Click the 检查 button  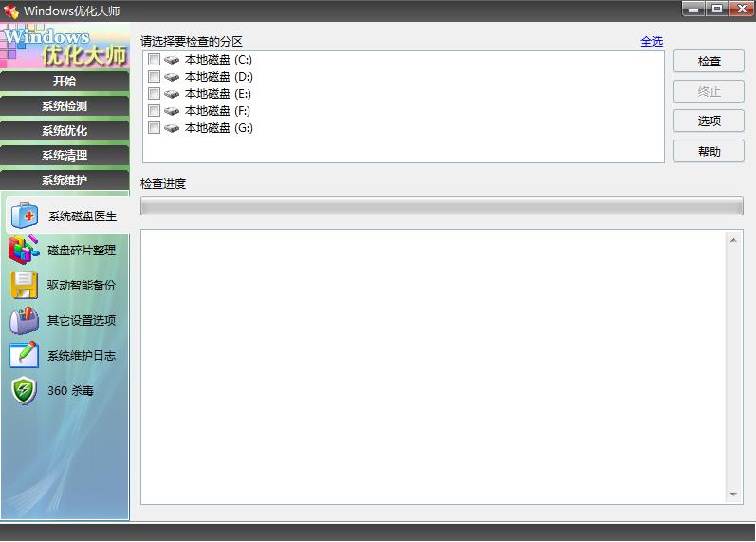tap(709, 62)
